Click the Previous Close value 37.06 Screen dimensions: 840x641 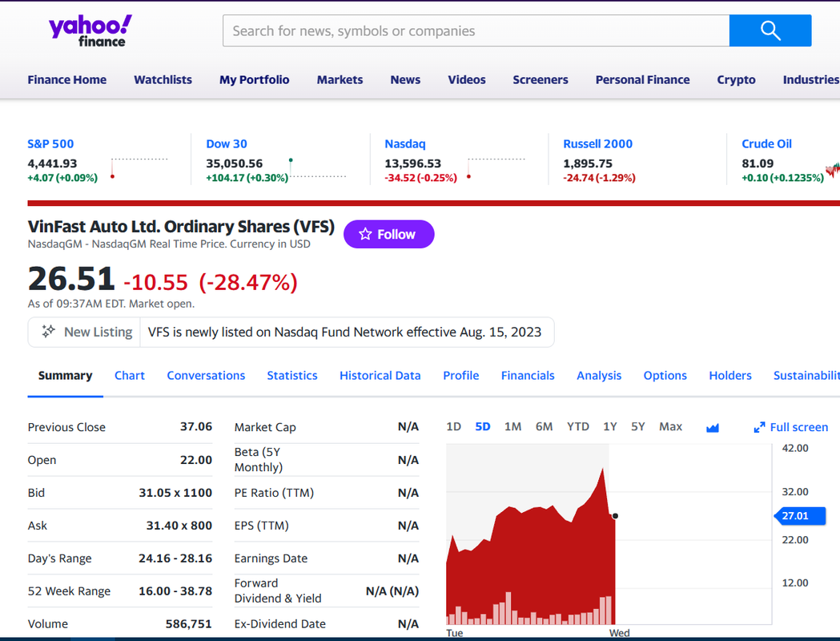click(196, 426)
